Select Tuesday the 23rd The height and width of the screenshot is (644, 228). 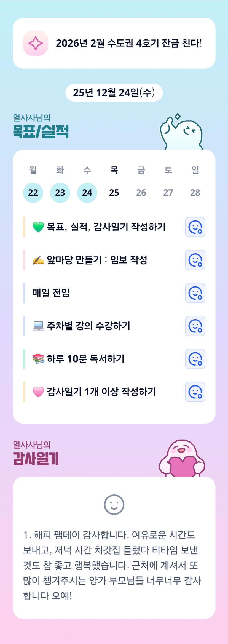click(x=60, y=193)
